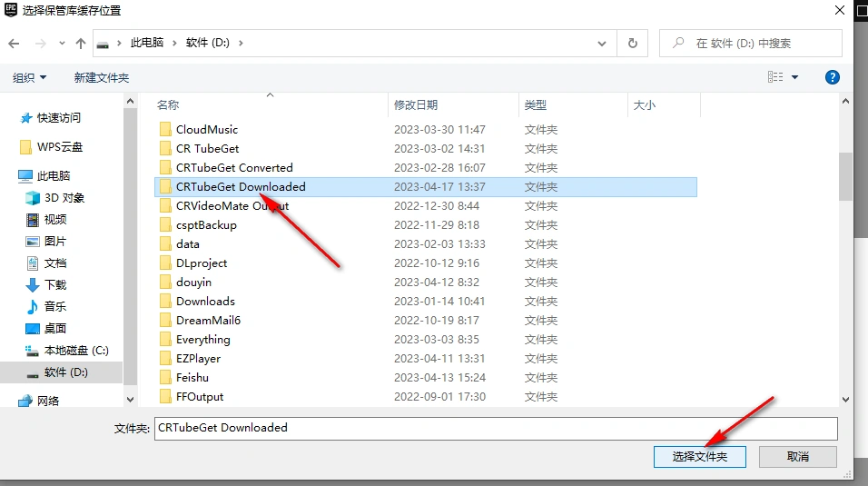
Task: Click file list scrollbar up arrow
Action: tap(845, 102)
